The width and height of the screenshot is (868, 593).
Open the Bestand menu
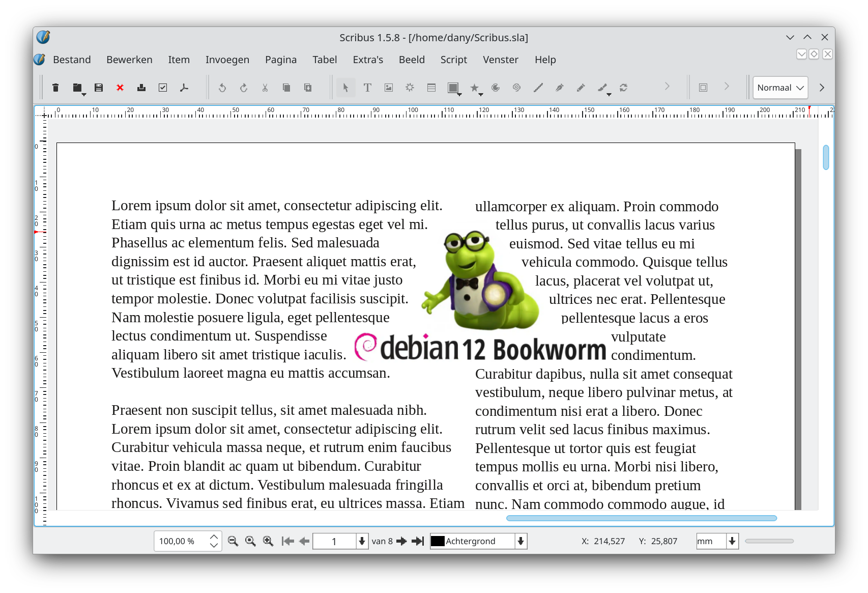point(72,60)
